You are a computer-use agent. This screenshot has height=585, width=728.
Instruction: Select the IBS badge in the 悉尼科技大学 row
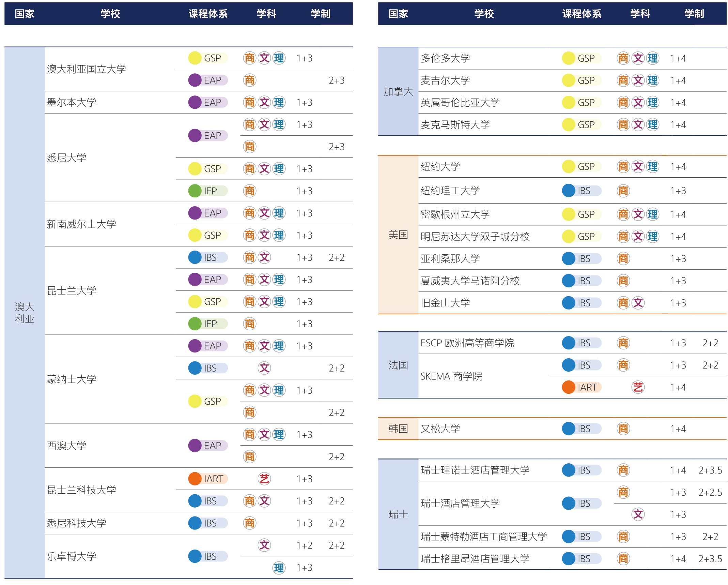point(208,523)
